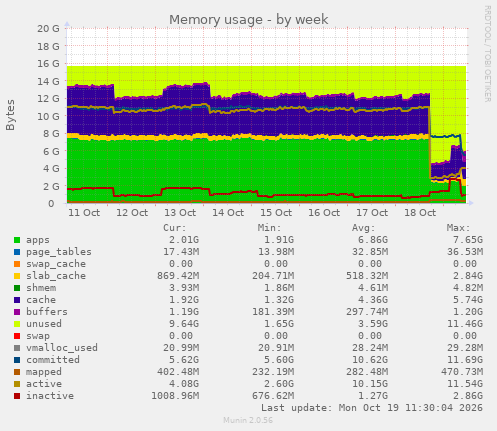Click the unused lime legend swatch
Image resolution: width=497 pixels, height=431 pixels.
tap(17, 324)
